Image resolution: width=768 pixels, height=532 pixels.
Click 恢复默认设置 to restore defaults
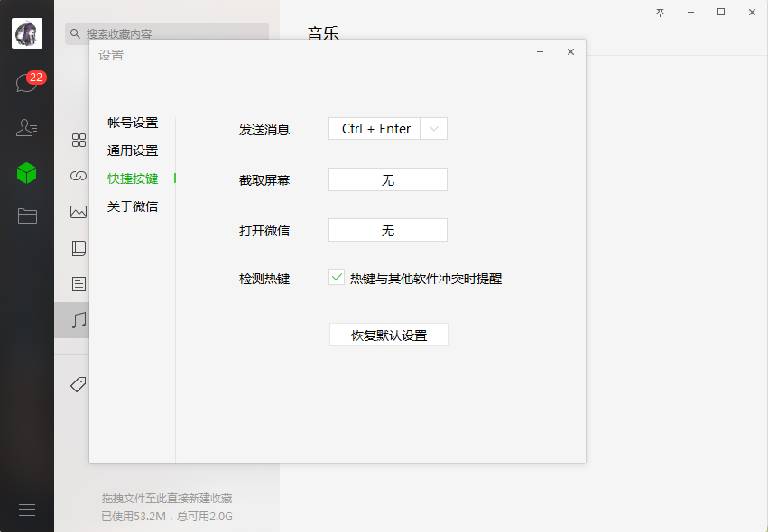point(388,334)
